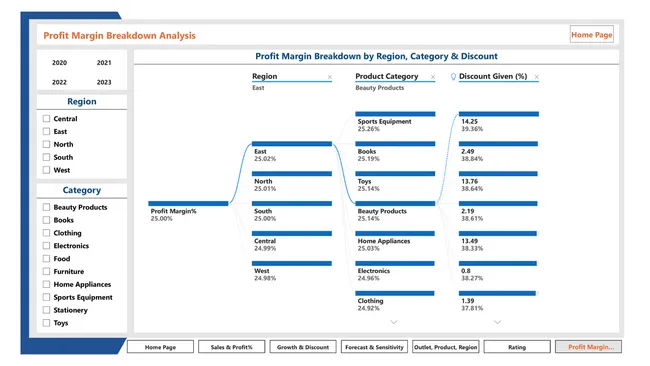Viewport: 650px width, 366px height.
Task: Filter by year 2023
Action: [104, 82]
